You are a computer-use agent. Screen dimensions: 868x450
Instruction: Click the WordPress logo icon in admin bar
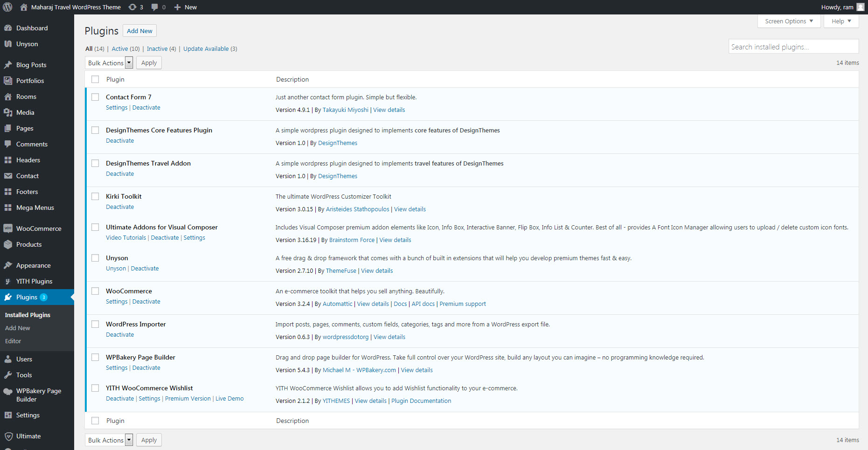point(8,7)
